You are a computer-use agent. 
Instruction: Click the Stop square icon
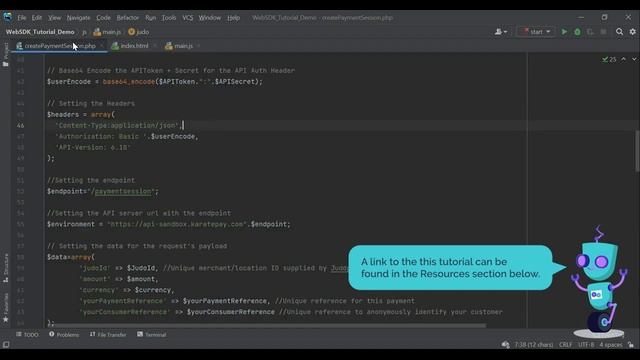click(603, 32)
